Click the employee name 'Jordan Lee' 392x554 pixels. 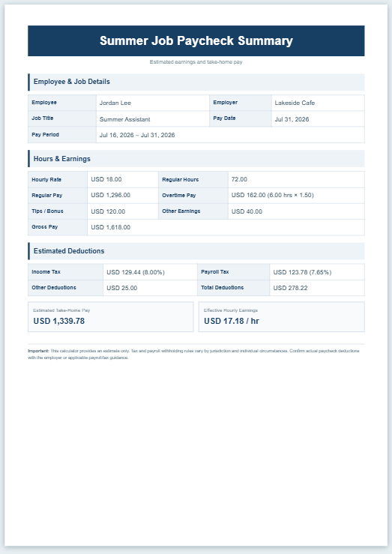coord(115,103)
